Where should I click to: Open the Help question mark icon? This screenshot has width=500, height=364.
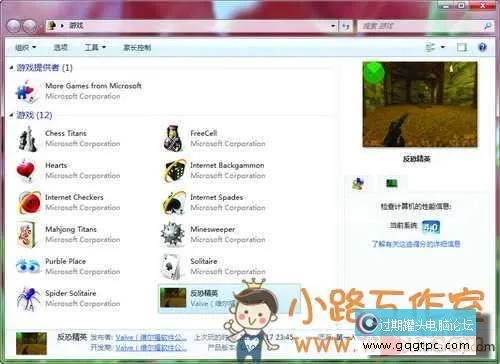pos(482,47)
